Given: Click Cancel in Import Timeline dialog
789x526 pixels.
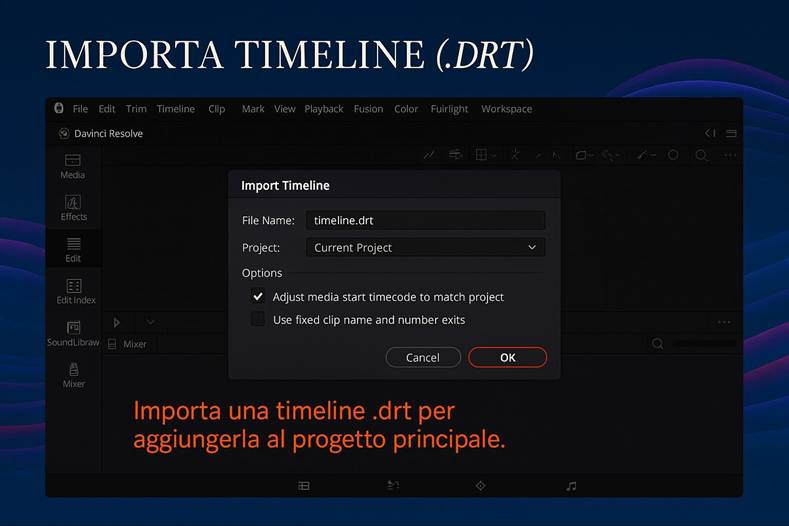Looking at the screenshot, I should coord(423,357).
